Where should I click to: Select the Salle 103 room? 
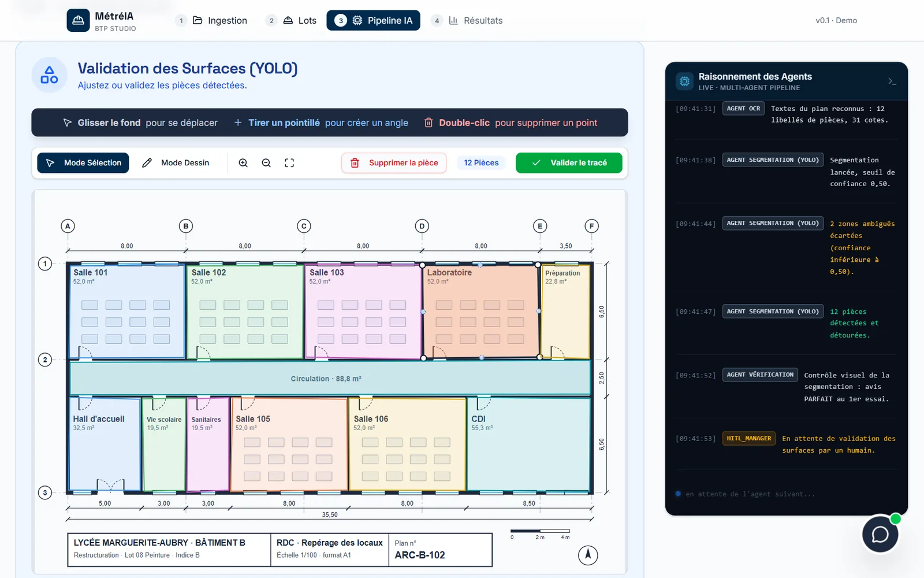tap(363, 312)
